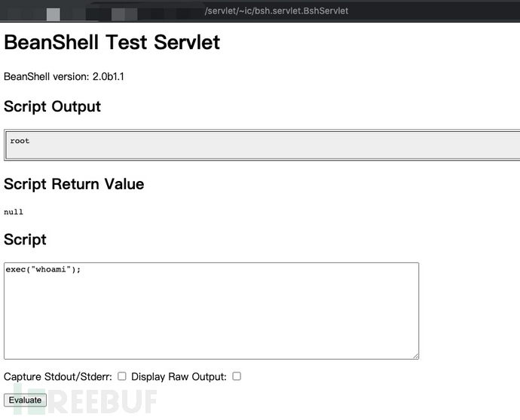Viewport: 520px width, 420px height.
Task: Click the null return value text
Action: [x=14, y=212]
